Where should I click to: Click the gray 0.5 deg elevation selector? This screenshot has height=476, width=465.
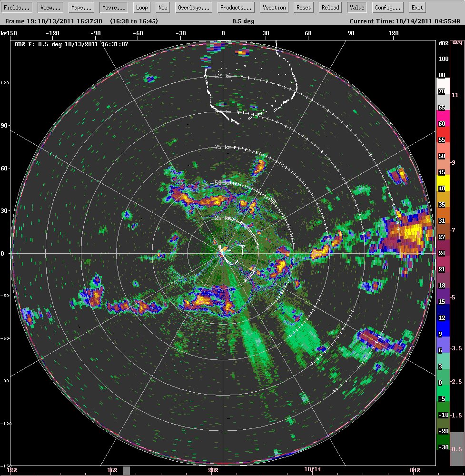click(x=457, y=449)
